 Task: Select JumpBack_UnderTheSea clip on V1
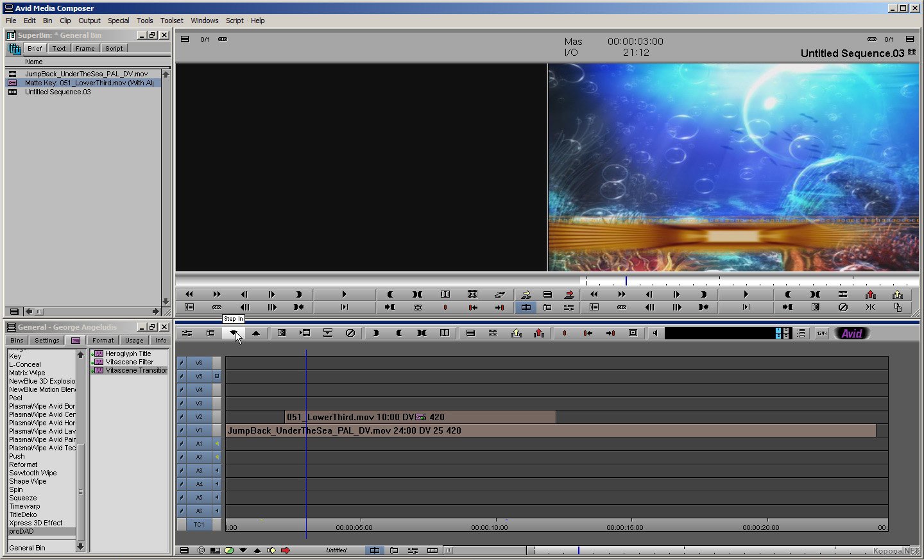tap(551, 430)
